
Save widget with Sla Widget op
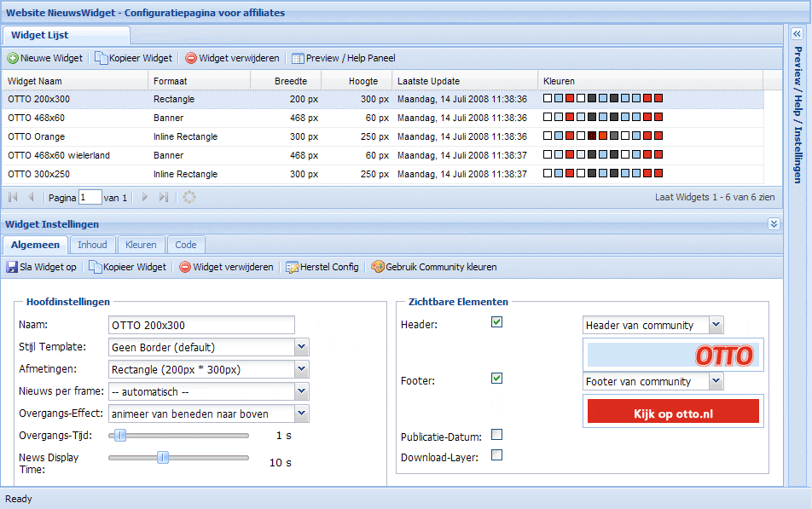point(41,267)
